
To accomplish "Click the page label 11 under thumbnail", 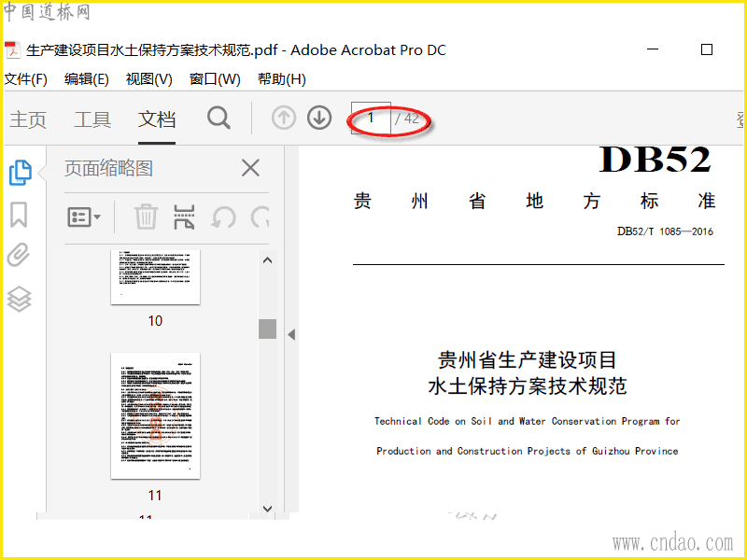I will [x=155, y=496].
